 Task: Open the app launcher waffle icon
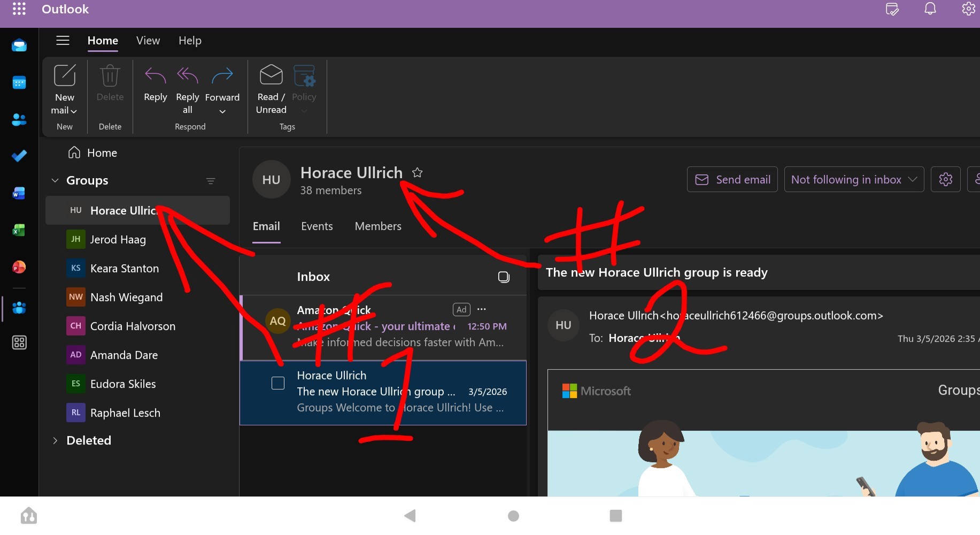[19, 9]
